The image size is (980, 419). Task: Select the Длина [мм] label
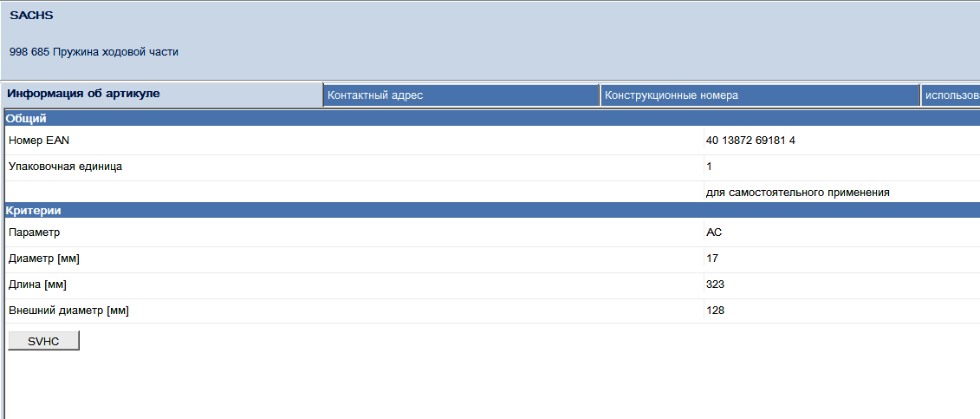37,285
